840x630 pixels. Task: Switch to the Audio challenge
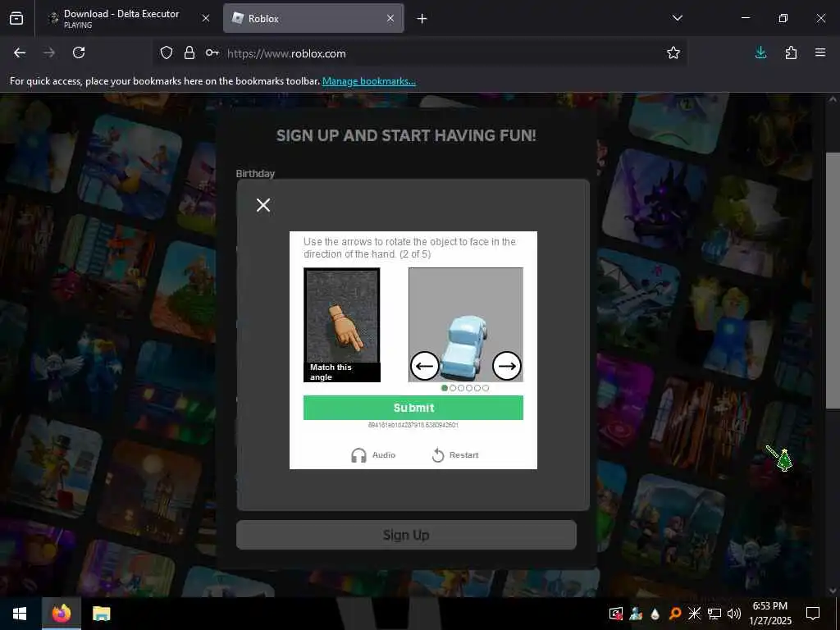pyautogui.click(x=373, y=454)
